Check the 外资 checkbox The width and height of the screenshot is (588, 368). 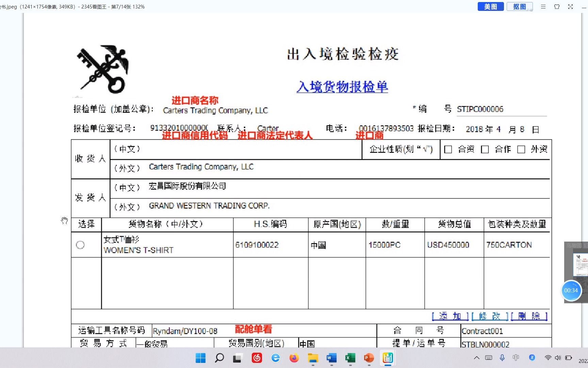521,150
